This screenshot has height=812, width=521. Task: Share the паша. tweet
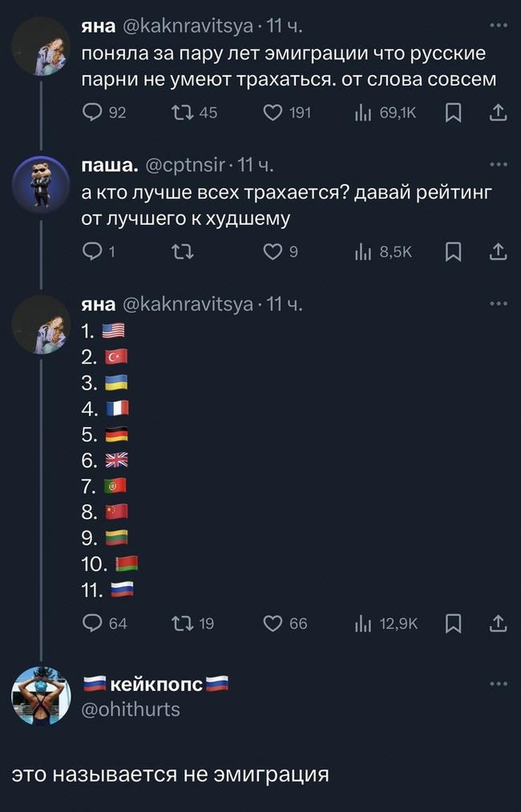coord(498,252)
